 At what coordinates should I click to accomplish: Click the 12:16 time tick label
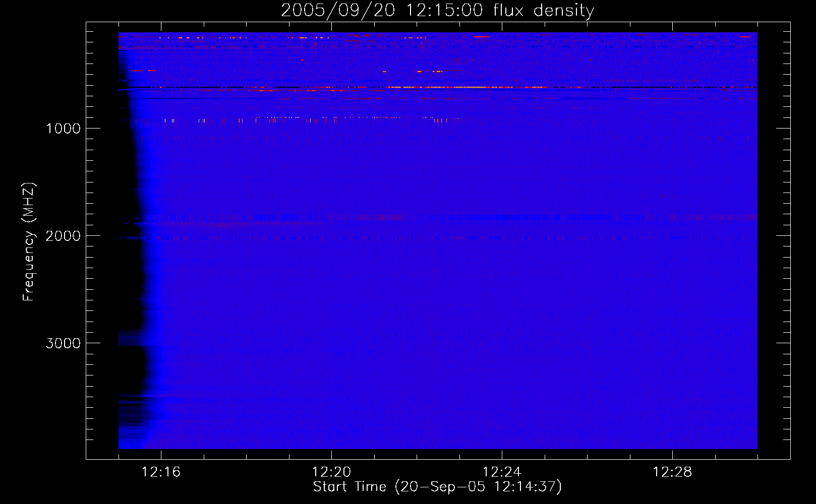click(x=161, y=472)
